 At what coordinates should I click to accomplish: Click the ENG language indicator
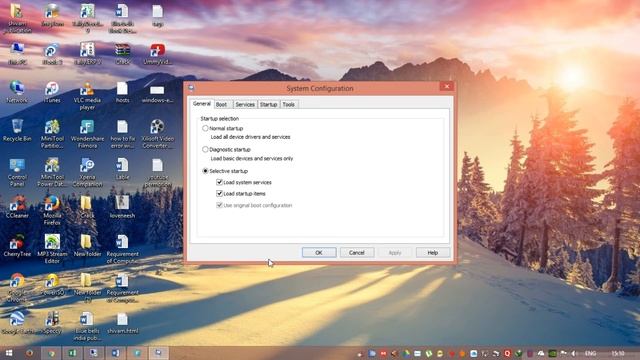590,353
